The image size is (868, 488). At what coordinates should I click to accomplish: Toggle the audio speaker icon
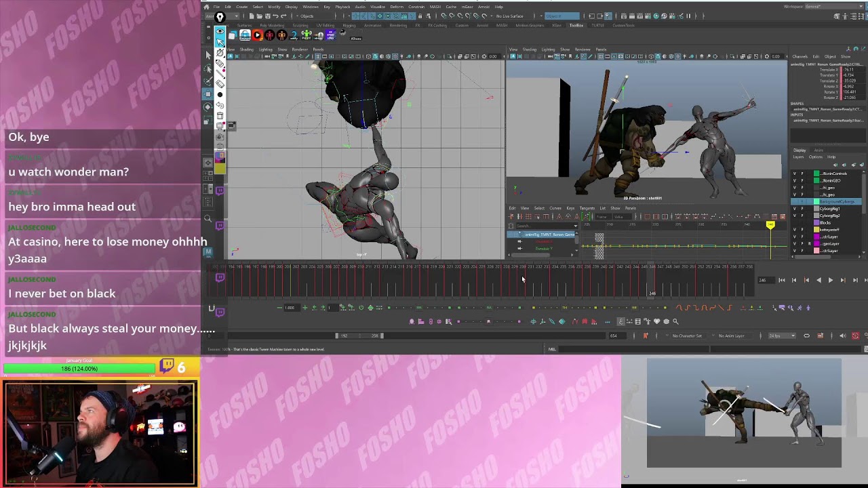[842, 335]
